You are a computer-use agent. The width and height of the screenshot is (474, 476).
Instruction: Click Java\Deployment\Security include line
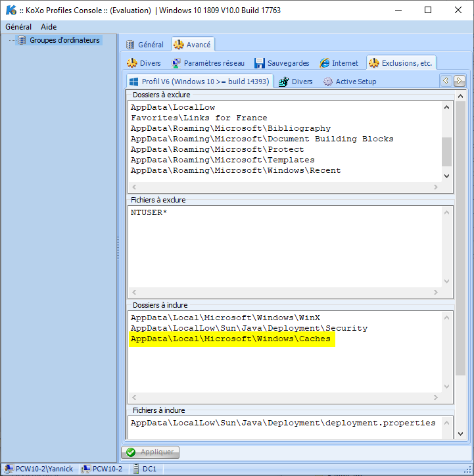tap(249, 329)
